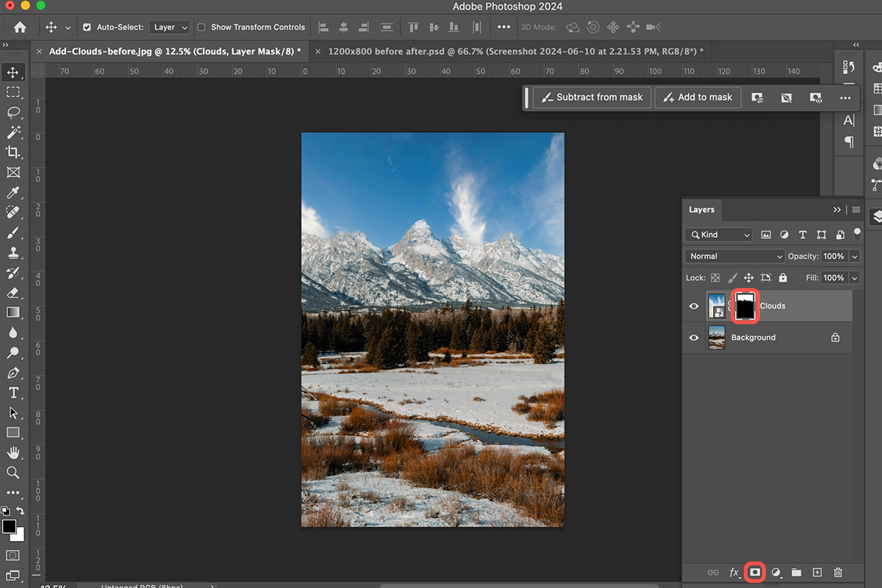Select the Magic Wand tool
This screenshot has width=882, height=588.
[12, 132]
